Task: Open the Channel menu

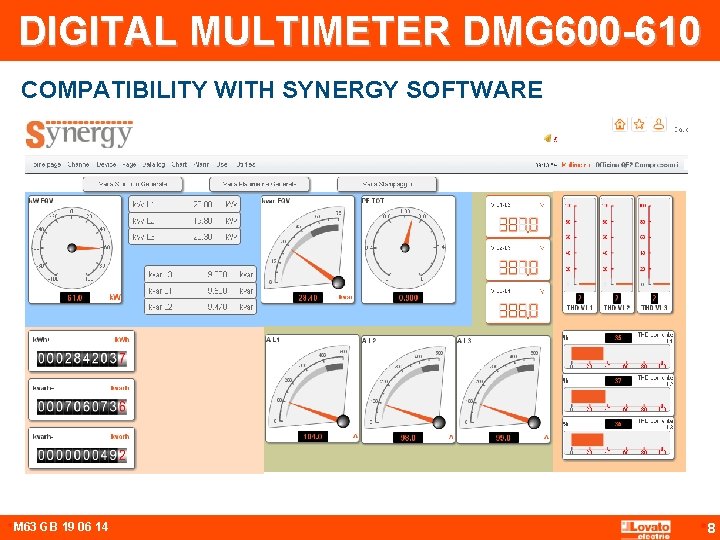Action: [x=78, y=164]
